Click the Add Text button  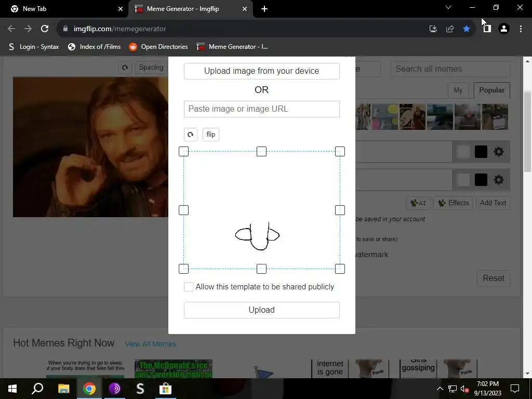tap(493, 203)
